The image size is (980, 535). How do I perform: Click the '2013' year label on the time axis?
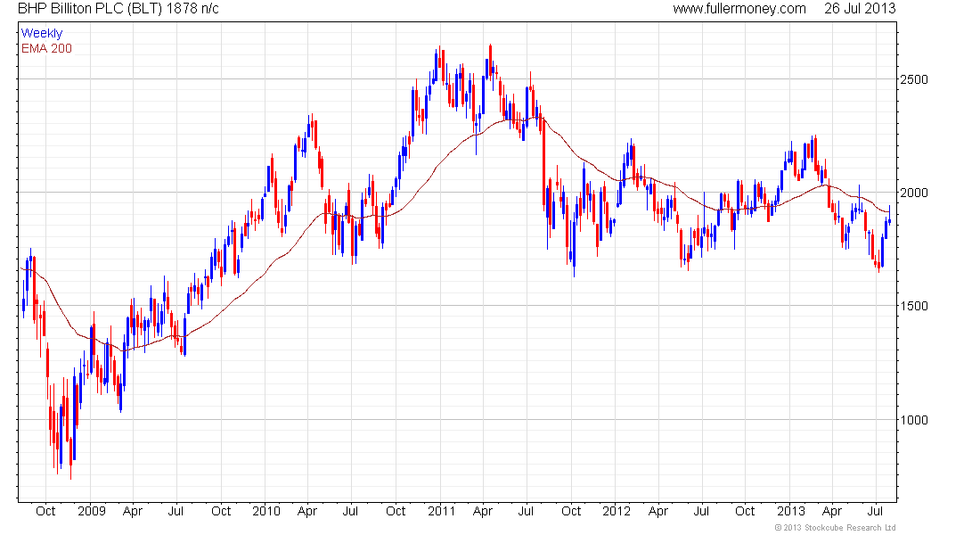pyautogui.click(x=790, y=511)
